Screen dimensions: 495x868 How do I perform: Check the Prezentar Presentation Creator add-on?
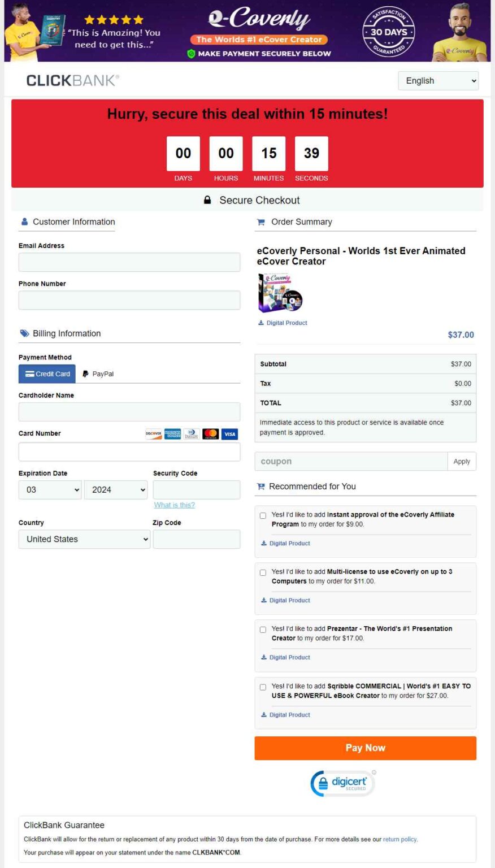pos(263,630)
